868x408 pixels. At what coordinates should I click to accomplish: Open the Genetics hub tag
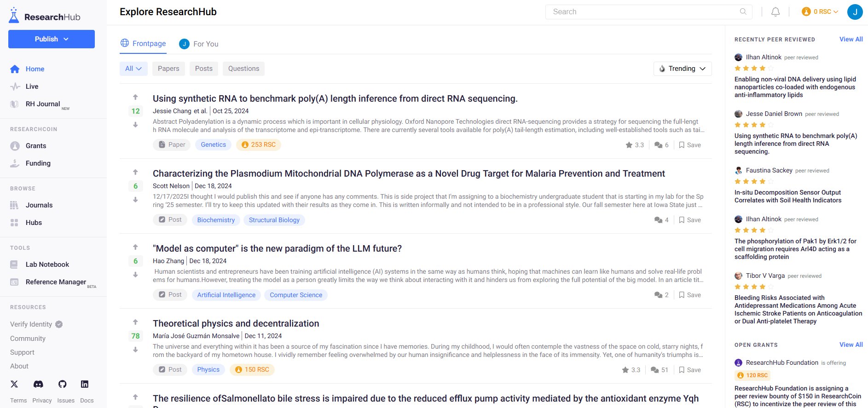point(214,144)
